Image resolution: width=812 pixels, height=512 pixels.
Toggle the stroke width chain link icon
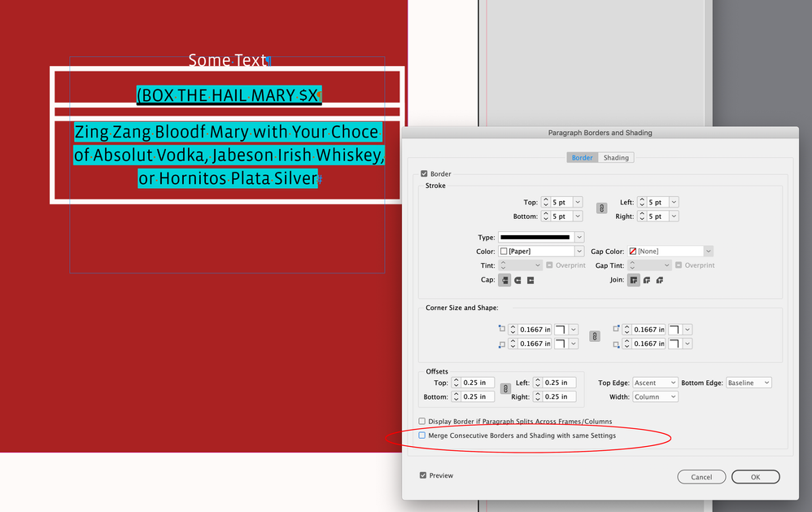tap(601, 208)
